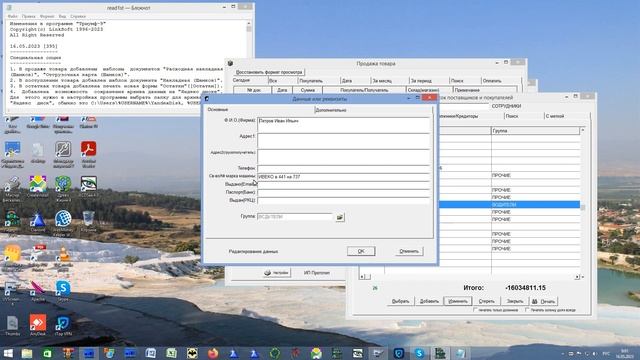Open the Skype desktop shortcut

pos(63,289)
